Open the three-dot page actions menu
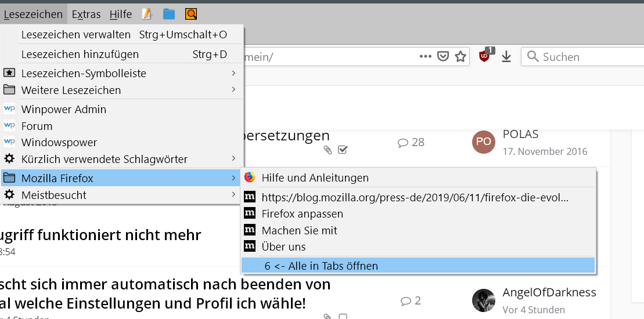This screenshot has height=319, width=644. (x=426, y=56)
